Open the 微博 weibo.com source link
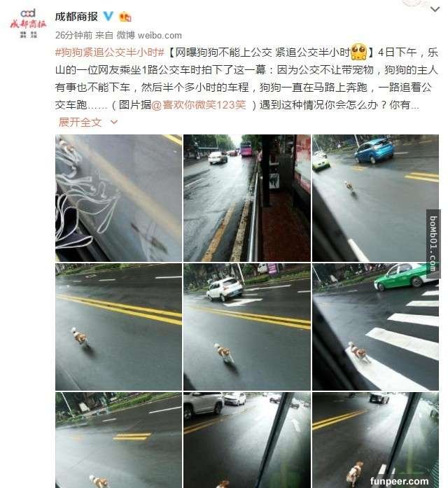Image resolution: width=448 pixels, height=488 pixels. coord(149,36)
